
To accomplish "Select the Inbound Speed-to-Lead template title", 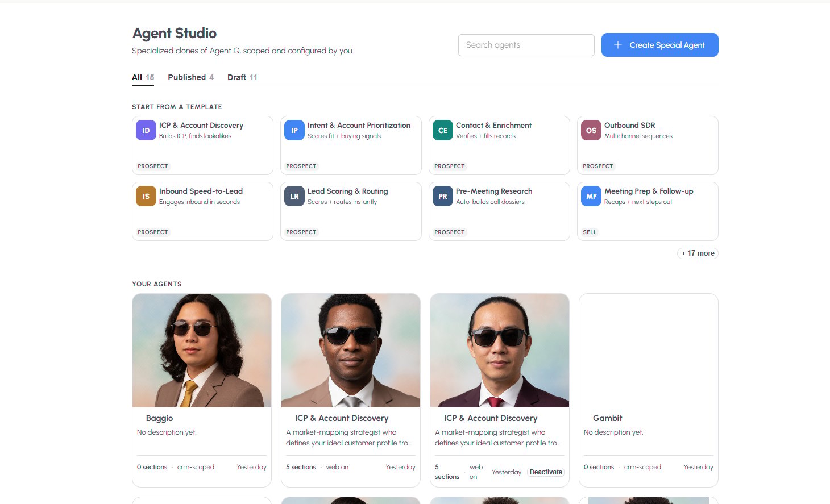I will 201,191.
